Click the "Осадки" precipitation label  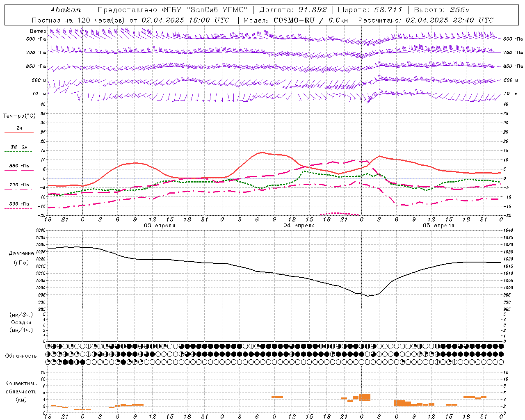[x=21, y=322]
